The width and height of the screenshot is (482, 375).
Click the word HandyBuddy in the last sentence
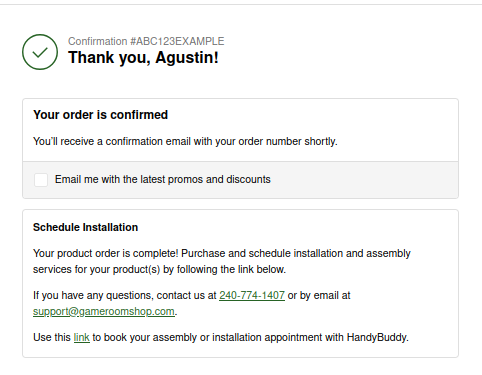377,337
